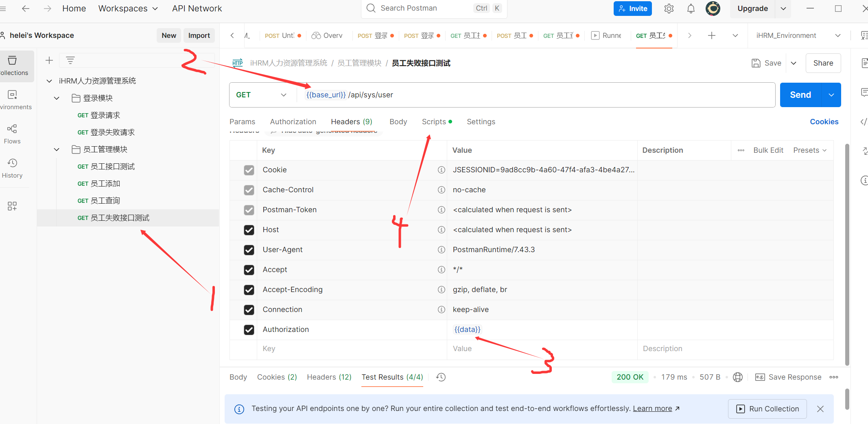This screenshot has width=868, height=424.
Task: Create a new collection with the plus icon
Action: [49, 60]
